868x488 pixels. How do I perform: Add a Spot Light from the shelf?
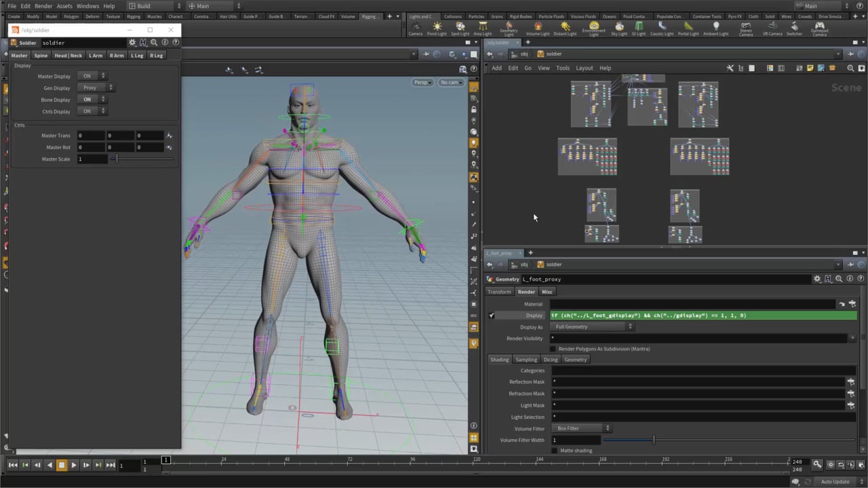pos(460,28)
